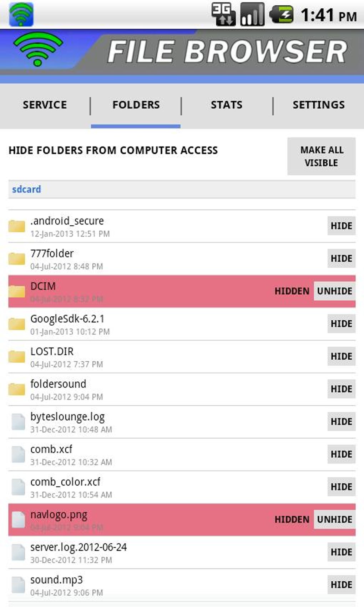The image size is (364, 607).
Task: Hide the GoogleSdk-6.2.1 folder
Action: 341,323
